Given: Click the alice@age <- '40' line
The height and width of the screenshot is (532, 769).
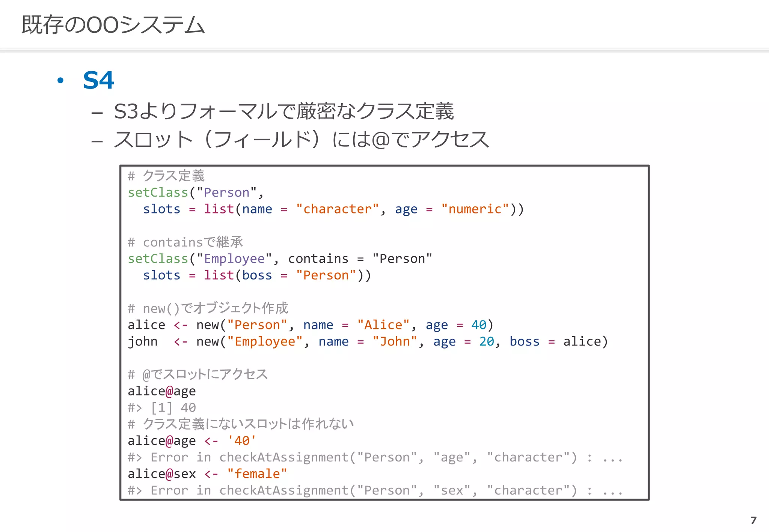Looking at the screenshot, I should 192,440.
